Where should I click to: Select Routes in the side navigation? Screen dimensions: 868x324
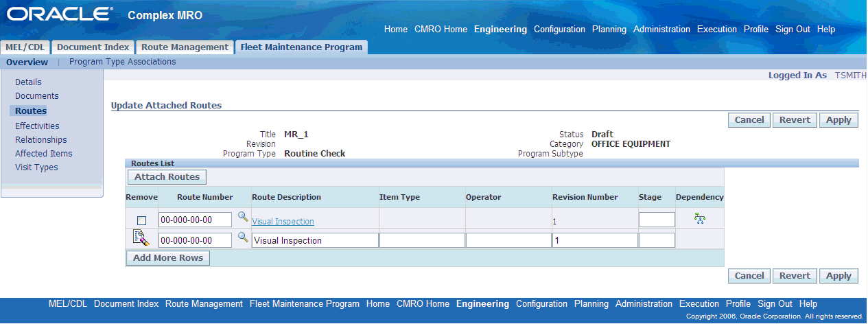click(x=31, y=111)
